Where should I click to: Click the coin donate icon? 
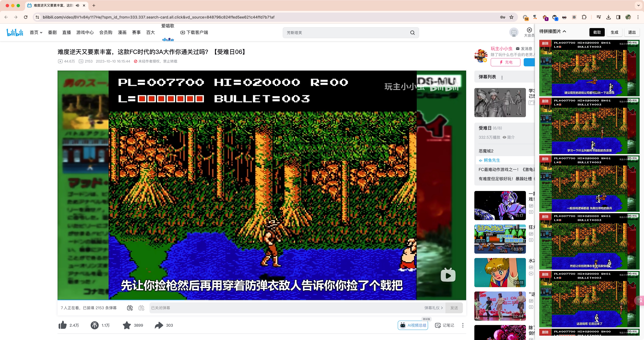pos(95,325)
